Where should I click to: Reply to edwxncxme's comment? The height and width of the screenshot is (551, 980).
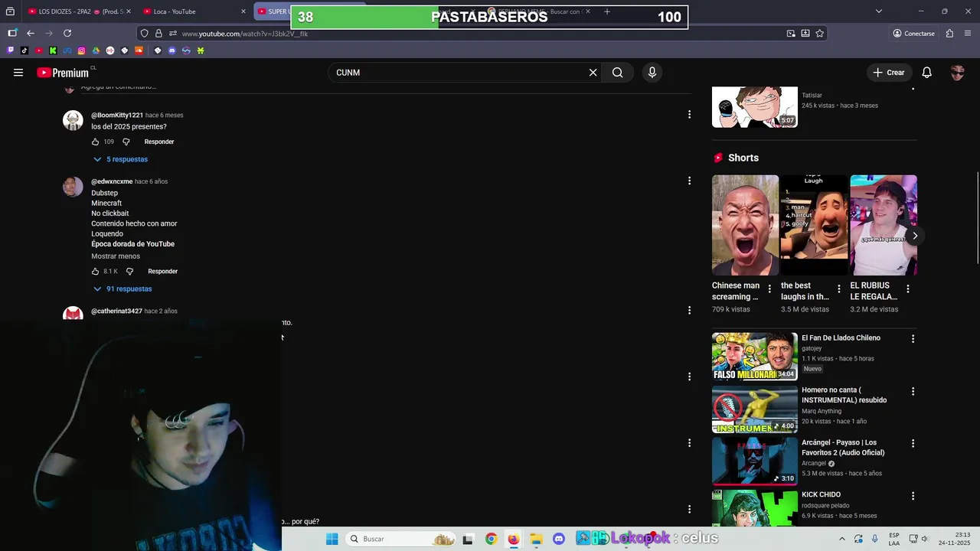pyautogui.click(x=162, y=271)
